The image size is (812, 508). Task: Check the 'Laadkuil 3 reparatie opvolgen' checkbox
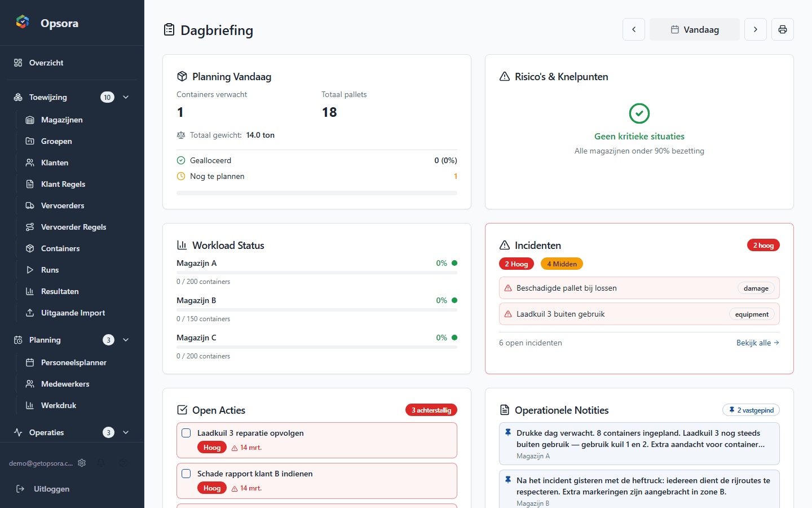[186, 433]
